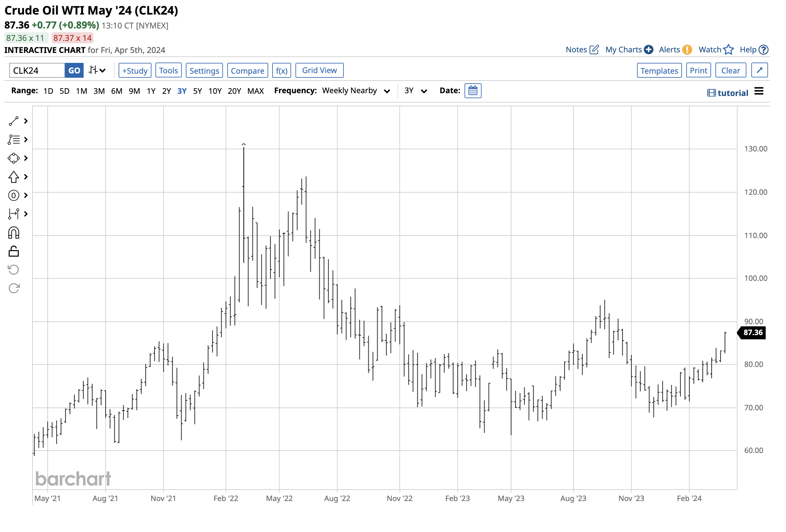Open the hamburger menu above the chart

(759, 91)
